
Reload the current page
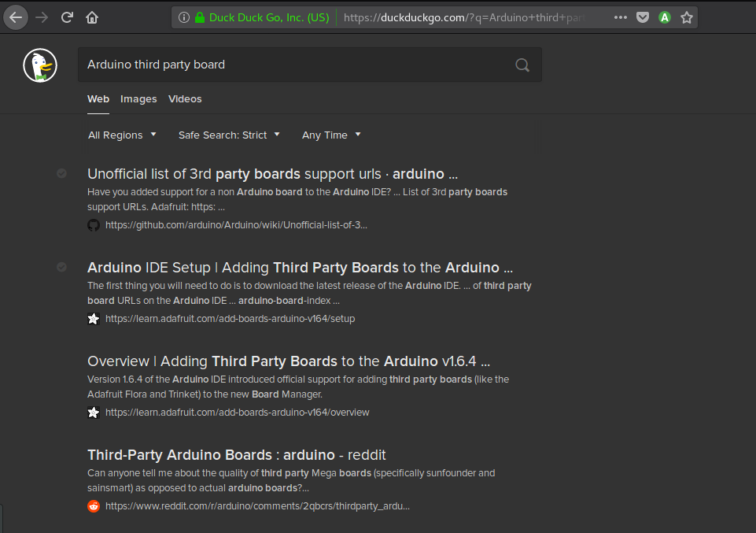(x=66, y=17)
